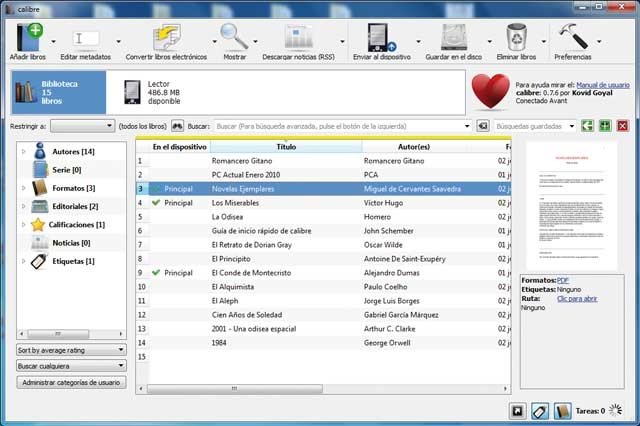Toggle the book details icon in status bar

(562, 411)
